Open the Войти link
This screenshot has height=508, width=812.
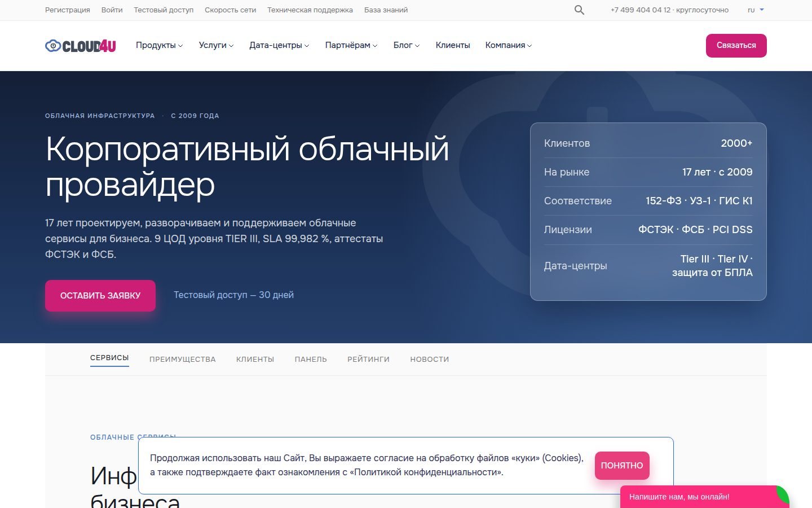[112, 10]
